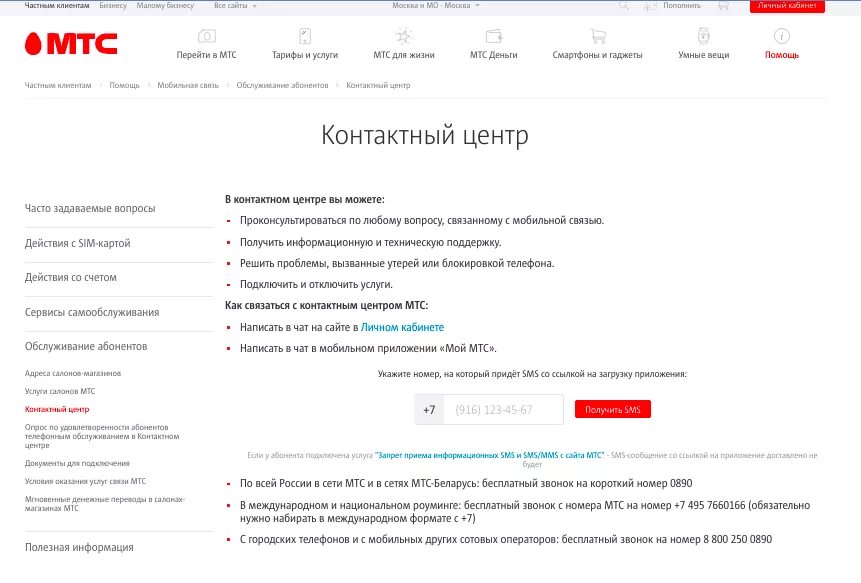Open the Перейти в МТС icon

click(206, 36)
